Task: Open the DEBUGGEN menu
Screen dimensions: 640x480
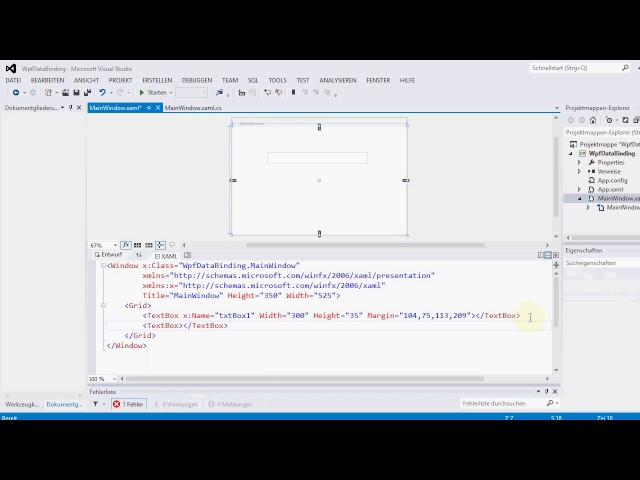Action: pos(197,80)
